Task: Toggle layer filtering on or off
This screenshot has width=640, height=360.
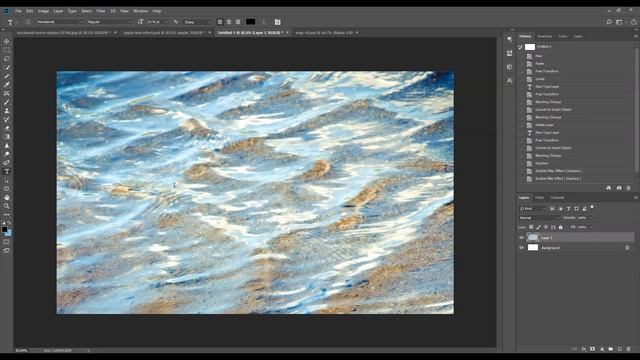Action: point(592,207)
